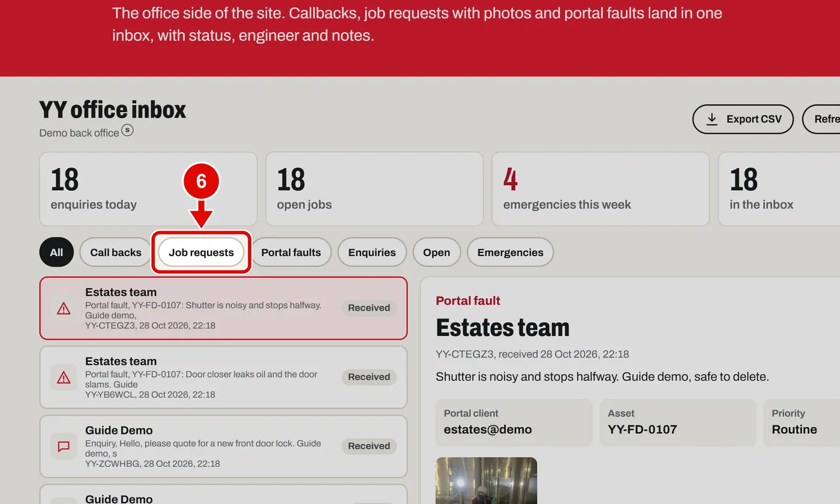
Task: Click the red Portal fault label in details
Action: tap(468, 301)
